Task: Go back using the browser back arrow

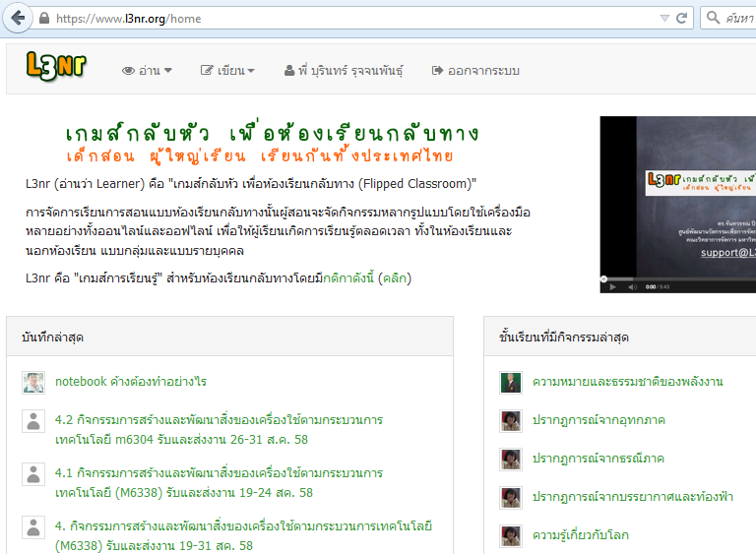Action: coord(18,19)
